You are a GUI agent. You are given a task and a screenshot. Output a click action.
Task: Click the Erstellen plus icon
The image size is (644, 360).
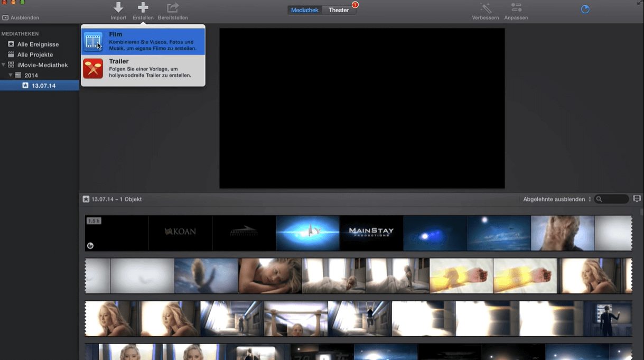coord(143,7)
